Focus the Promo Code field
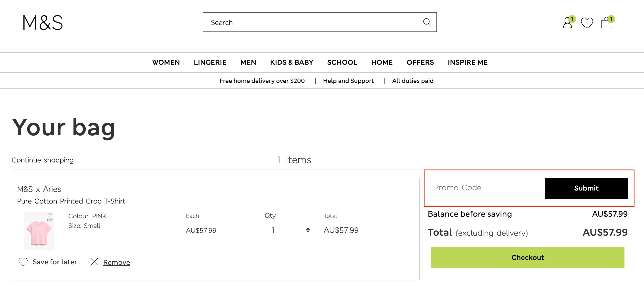 [x=484, y=188]
